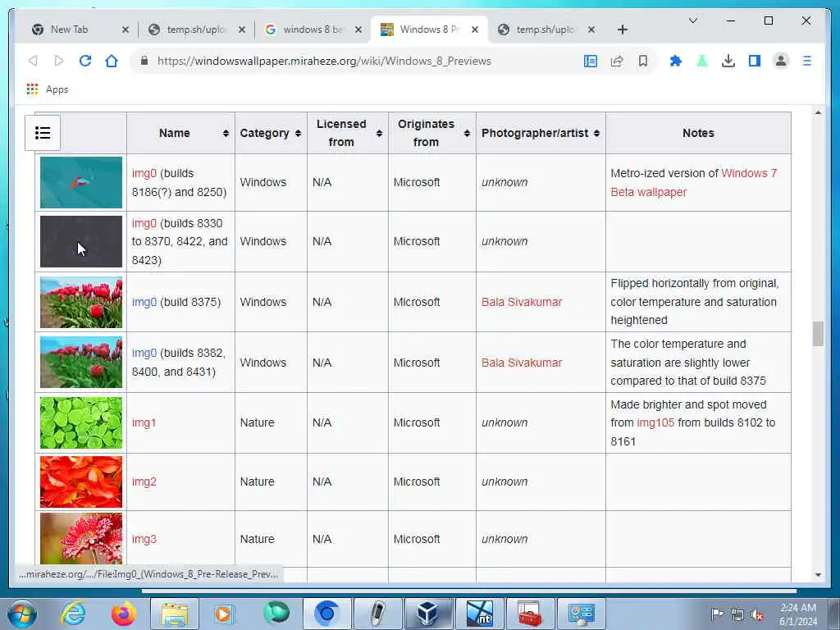The image size is (840, 630).
Task: Open File Explorer from taskbar
Action: (x=175, y=614)
